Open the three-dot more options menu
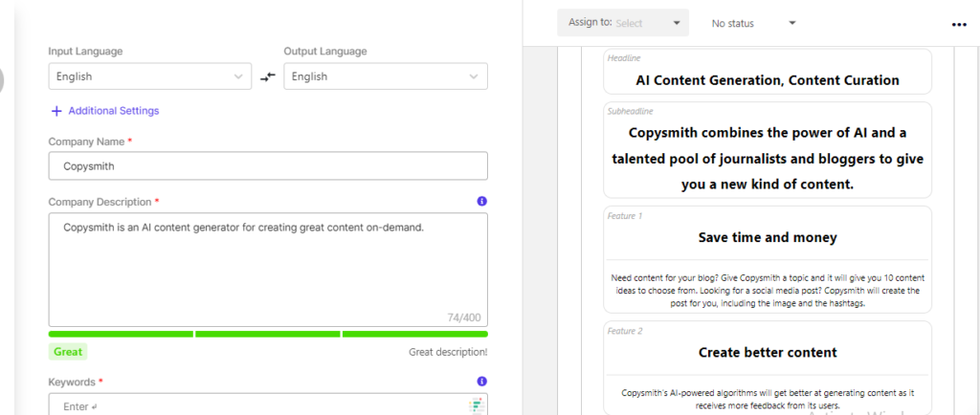The width and height of the screenshot is (980, 415). (959, 24)
